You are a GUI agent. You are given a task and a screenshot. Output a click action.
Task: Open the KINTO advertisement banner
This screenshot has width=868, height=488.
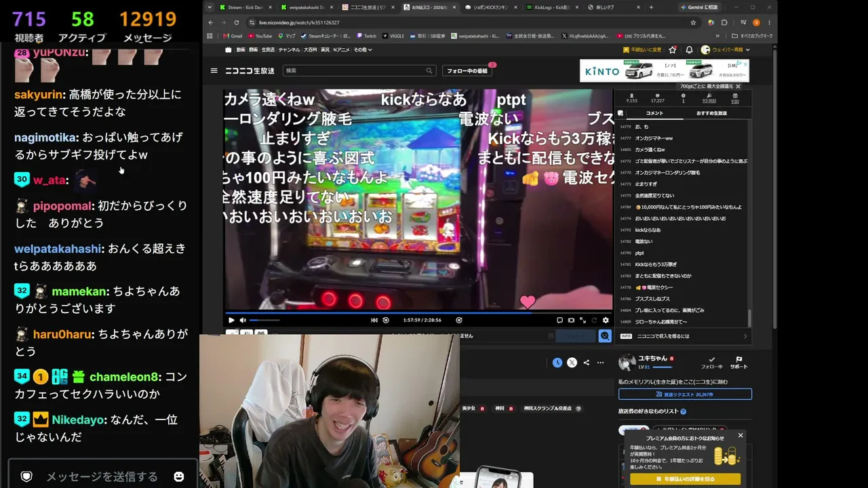(665, 70)
